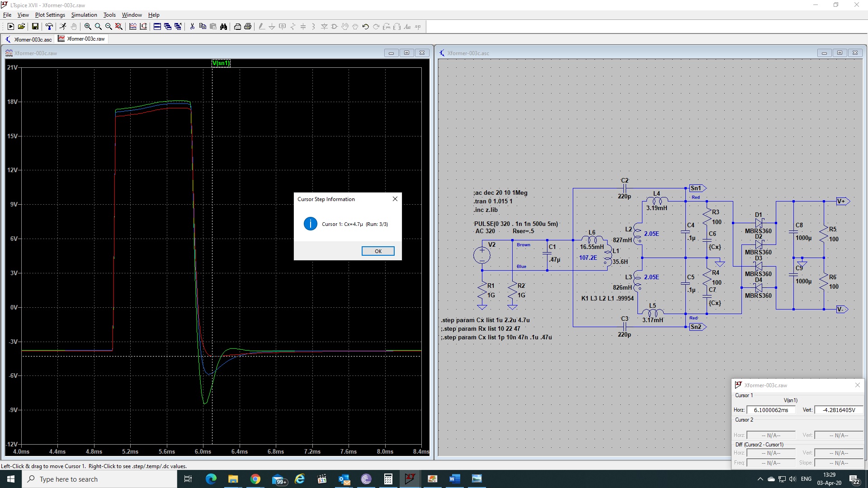Click the Diff Slope value field

(x=839, y=463)
